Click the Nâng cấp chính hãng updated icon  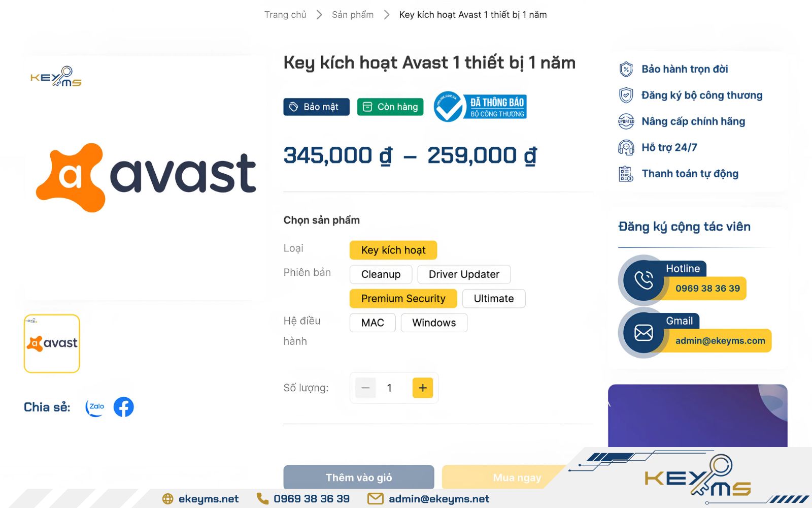coord(626,121)
